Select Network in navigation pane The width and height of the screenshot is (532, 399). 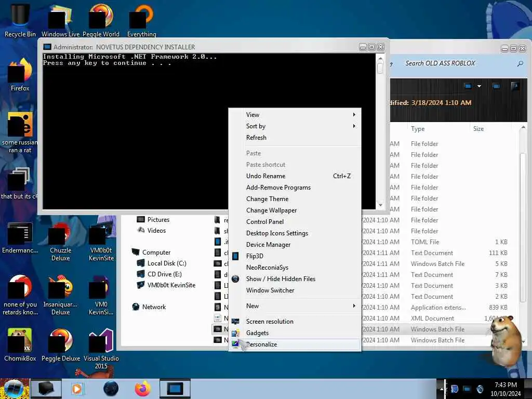click(x=149, y=307)
